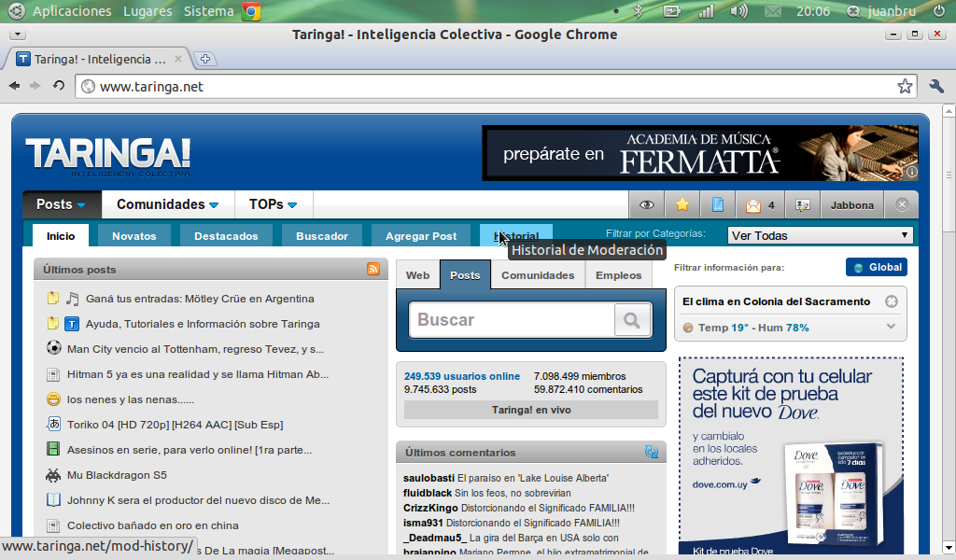
Task: Click the plus icon in the clima widget
Action: coord(892,301)
